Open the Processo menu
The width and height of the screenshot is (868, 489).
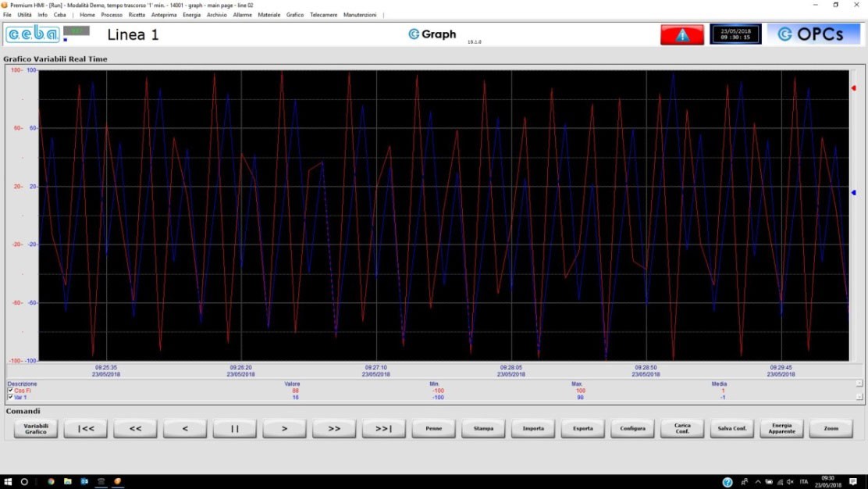coord(112,15)
